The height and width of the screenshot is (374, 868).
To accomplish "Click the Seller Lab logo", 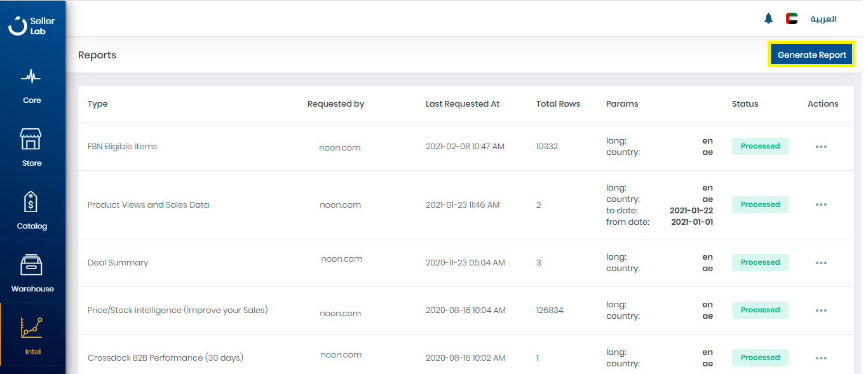I will [32, 26].
